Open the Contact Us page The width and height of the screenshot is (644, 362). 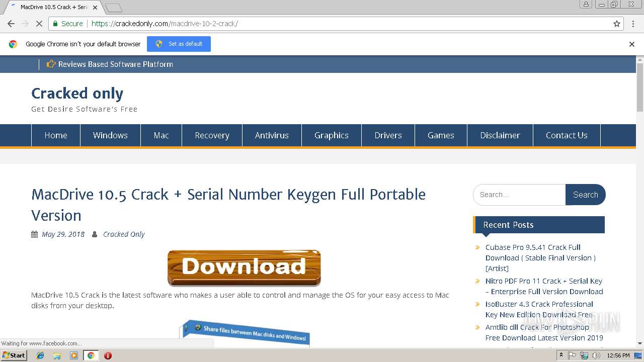(x=567, y=135)
